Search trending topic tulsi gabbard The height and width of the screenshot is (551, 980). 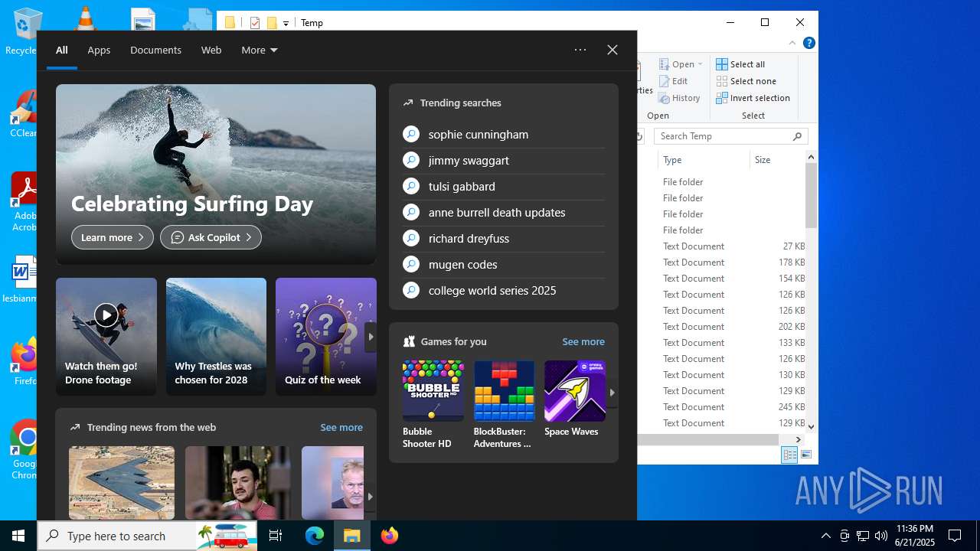click(x=503, y=187)
